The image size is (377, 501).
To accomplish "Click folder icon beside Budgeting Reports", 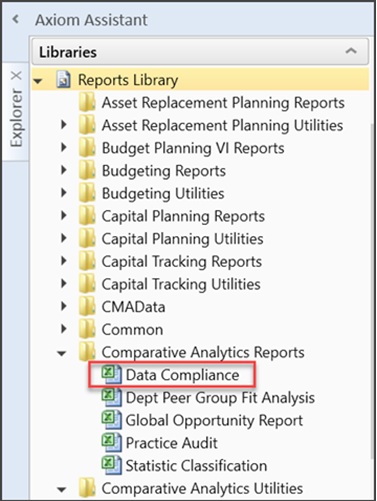I will (x=87, y=170).
